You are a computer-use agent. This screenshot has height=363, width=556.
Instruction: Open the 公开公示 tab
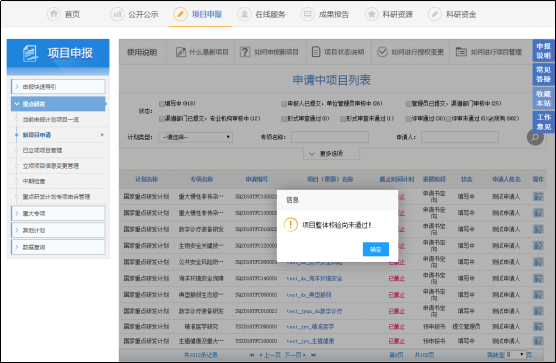[x=135, y=14]
